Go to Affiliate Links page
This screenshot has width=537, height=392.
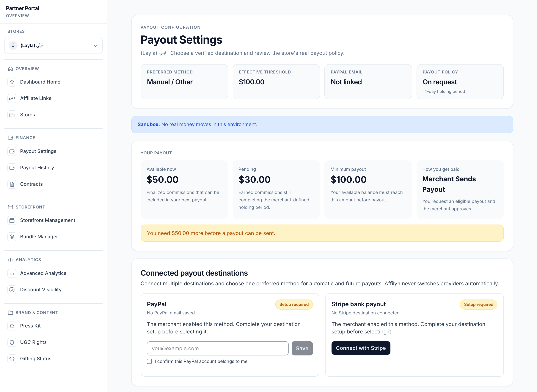(x=53, y=98)
